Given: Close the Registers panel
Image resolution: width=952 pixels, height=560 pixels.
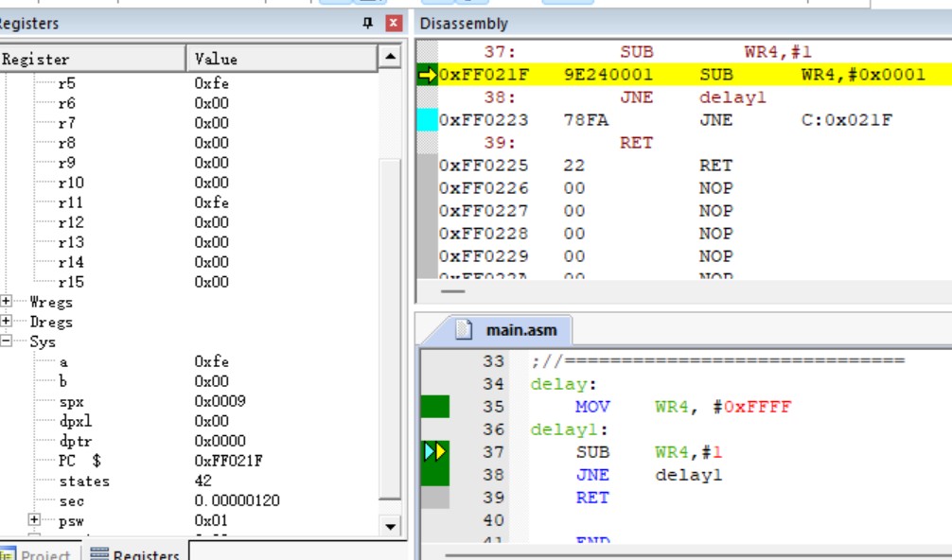Looking at the screenshot, I should (394, 23).
